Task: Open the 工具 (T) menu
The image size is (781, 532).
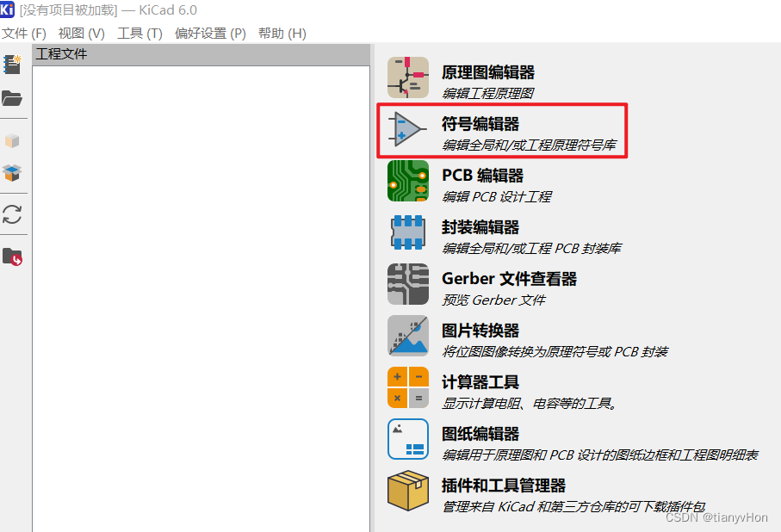Action: tap(140, 34)
